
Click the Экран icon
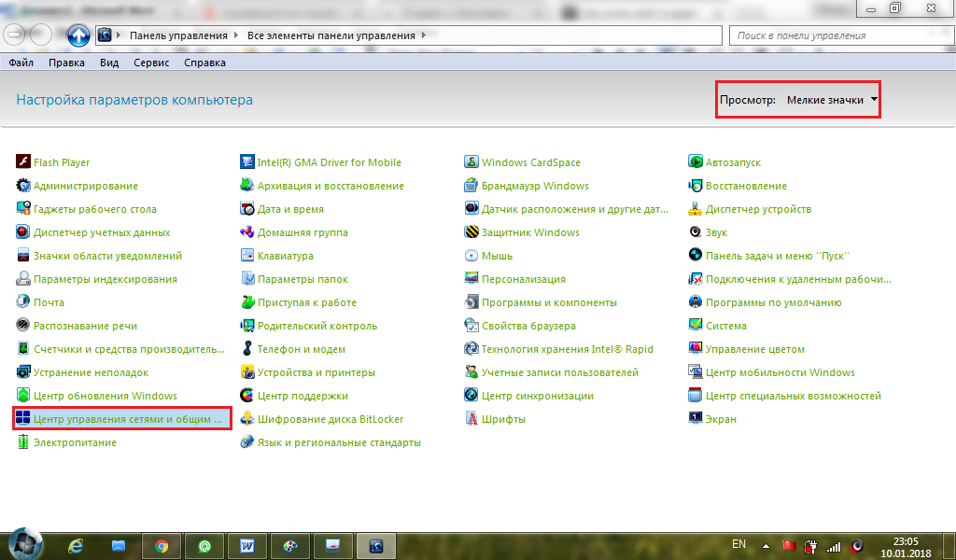(695, 419)
